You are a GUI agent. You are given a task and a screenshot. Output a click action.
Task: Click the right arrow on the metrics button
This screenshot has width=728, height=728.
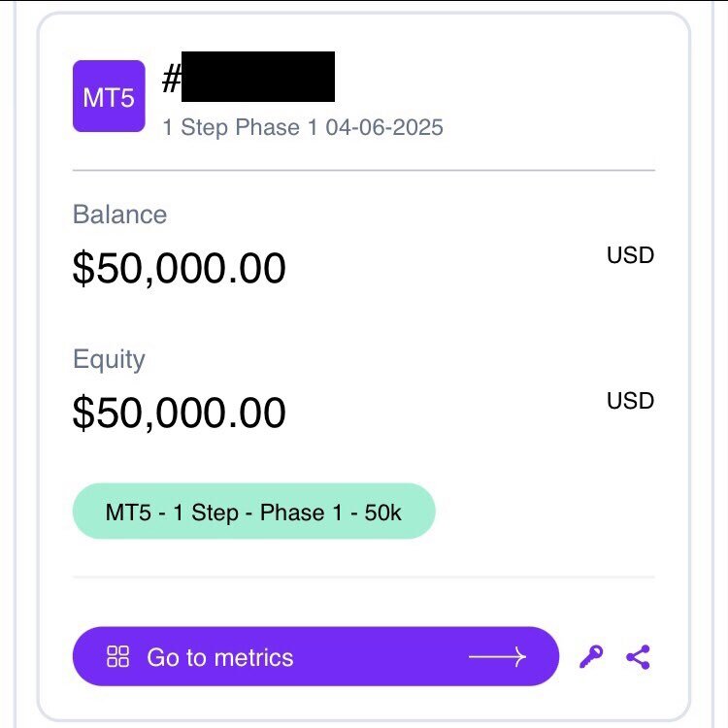(x=497, y=657)
